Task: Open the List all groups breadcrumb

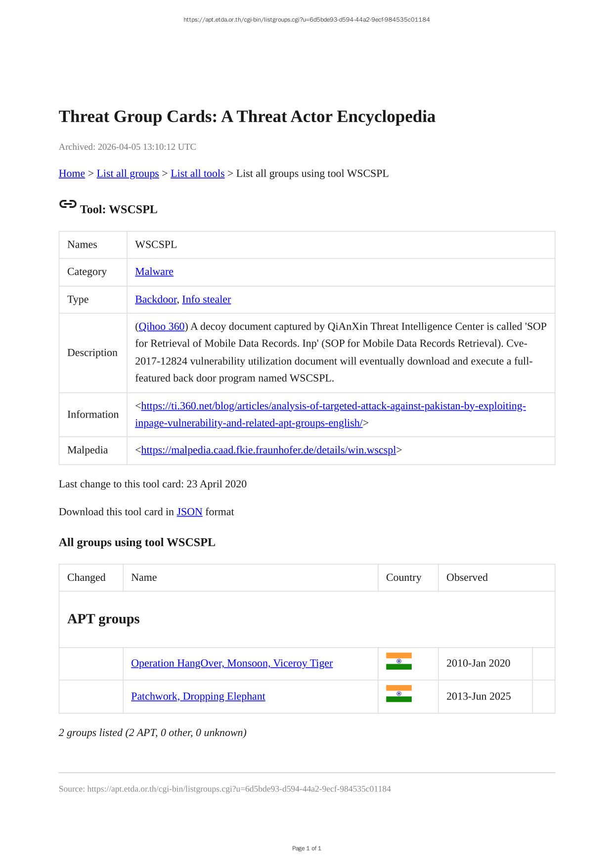Action: [128, 174]
